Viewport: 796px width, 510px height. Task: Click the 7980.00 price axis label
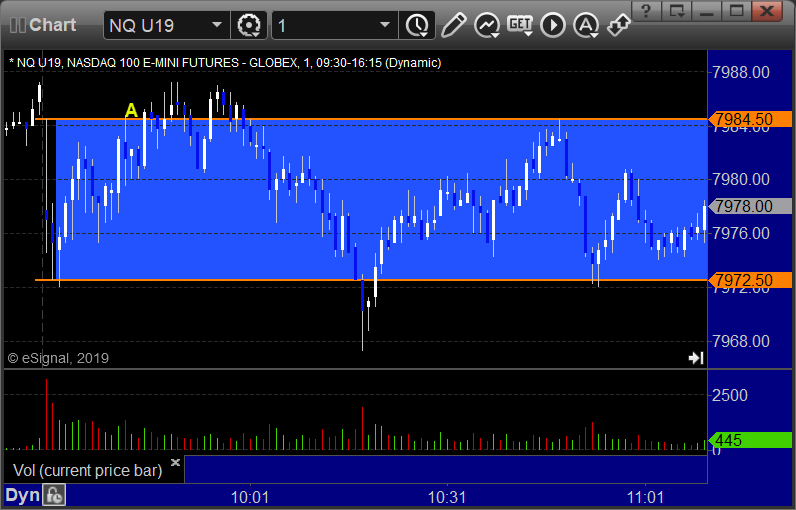(x=741, y=179)
